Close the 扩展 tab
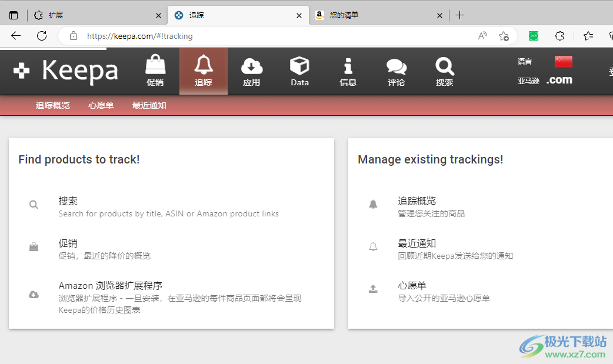This screenshot has height=364, width=613. (x=158, y=16)
